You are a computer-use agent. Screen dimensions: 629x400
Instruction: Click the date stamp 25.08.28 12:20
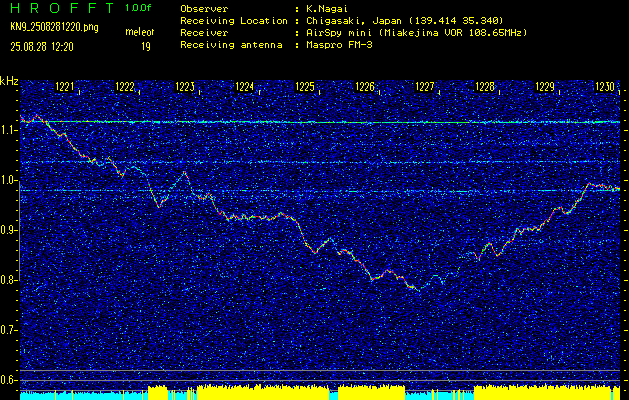pos(42,47)
